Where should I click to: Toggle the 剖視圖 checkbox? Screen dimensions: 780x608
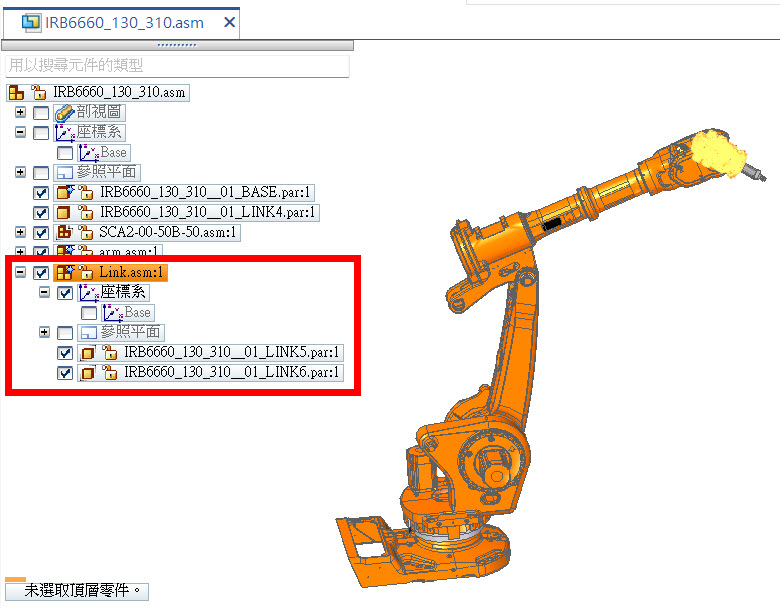click(41, 113)
